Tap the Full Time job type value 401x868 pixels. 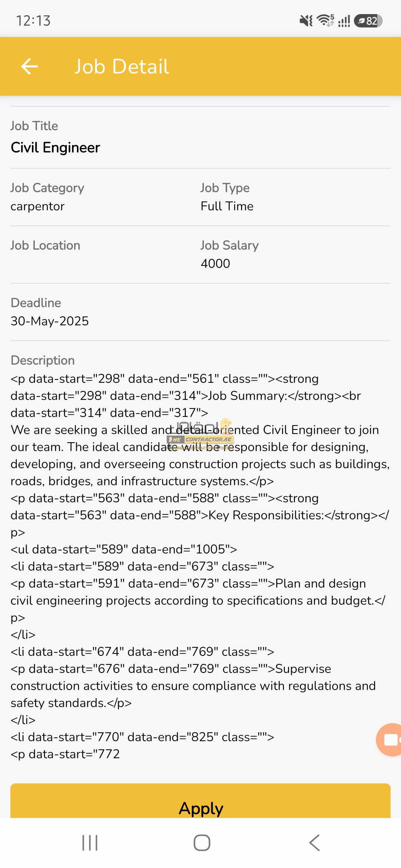[227, 206]
